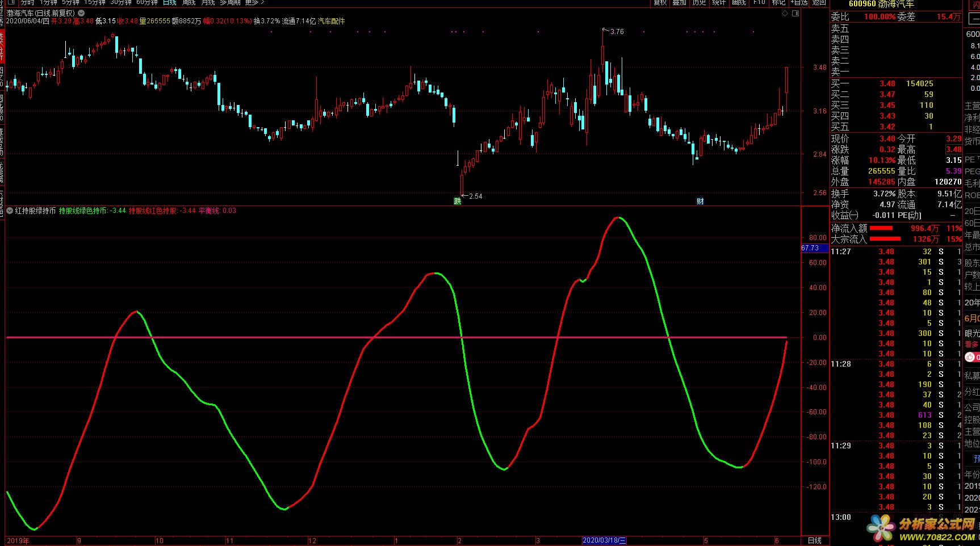Activate the 画线 drawing tool button
This screenshot has height=546, width=980.
click(x=739, y=2)
